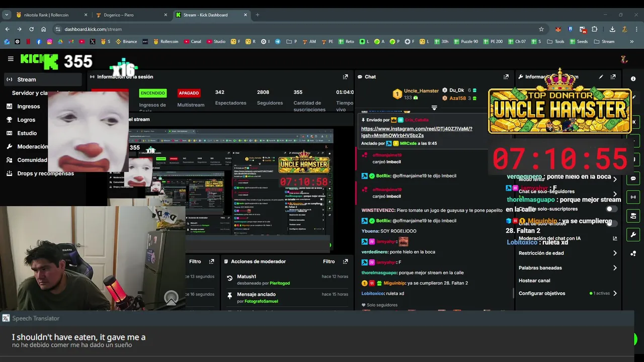Expand Chat de solo-seguidores option
Viewport: 644px width, 362px height.
(x=615, y=194)
